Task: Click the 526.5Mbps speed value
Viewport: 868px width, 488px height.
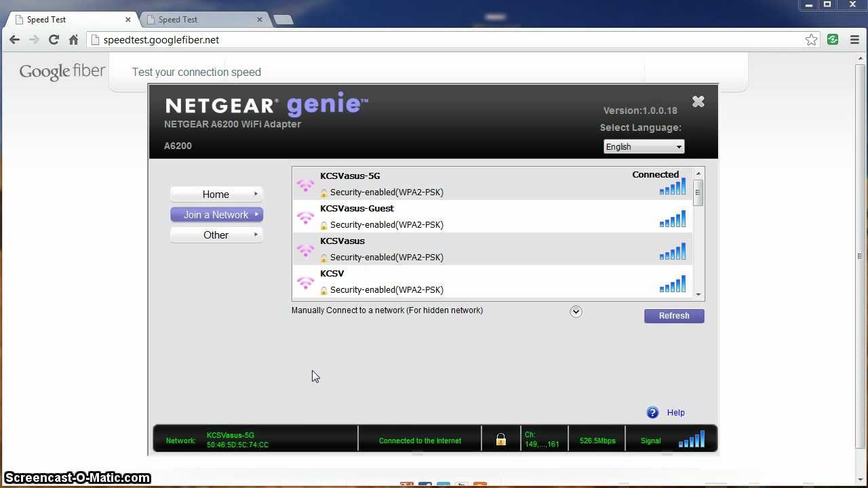Action: (x=597, y=441)
